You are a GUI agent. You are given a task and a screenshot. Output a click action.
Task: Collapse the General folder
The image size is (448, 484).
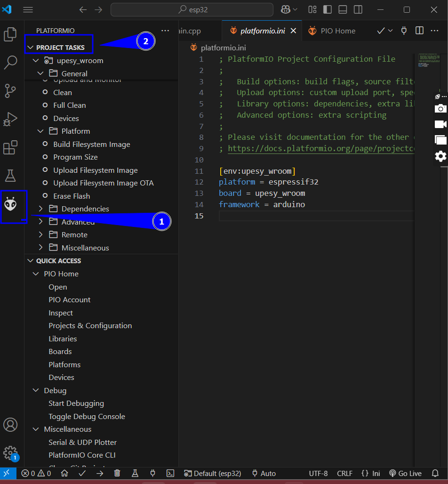[x=40, y=73]
